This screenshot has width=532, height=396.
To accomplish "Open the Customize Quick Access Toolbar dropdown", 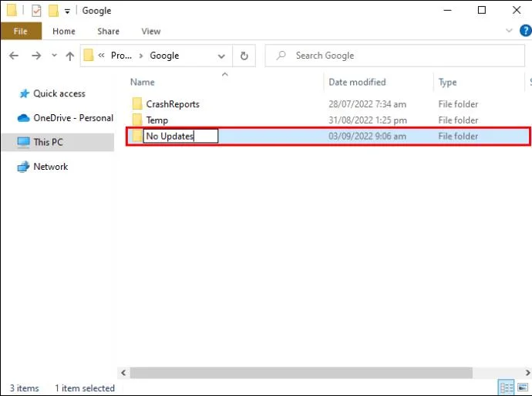I will pyautogui.click(x=67, y=12).
